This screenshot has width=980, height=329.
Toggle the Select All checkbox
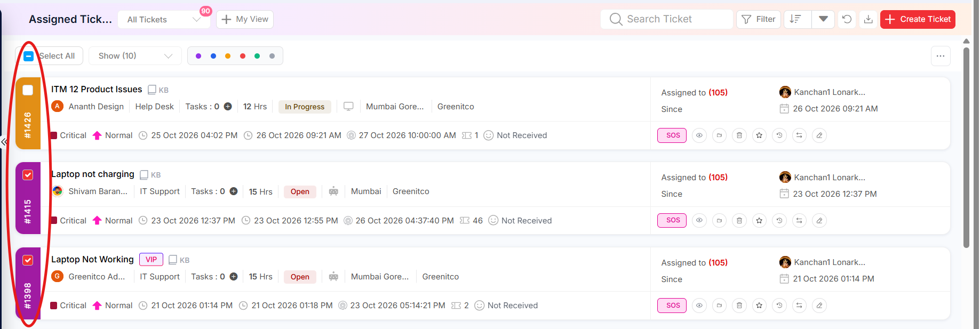coord(29,56)
